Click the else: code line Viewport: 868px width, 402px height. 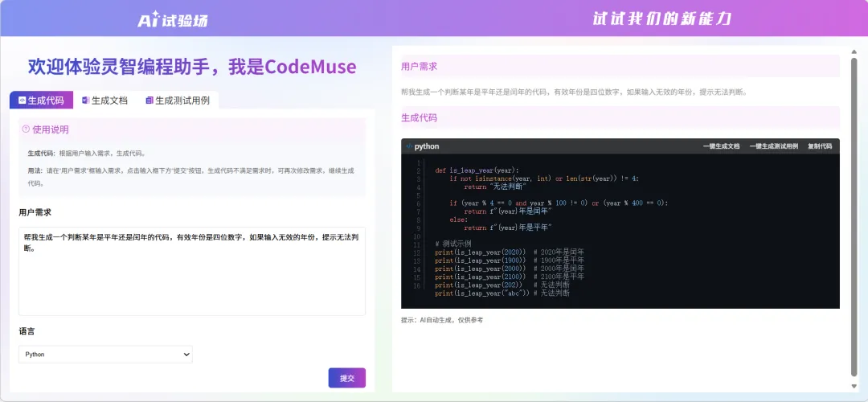(459, 219)
